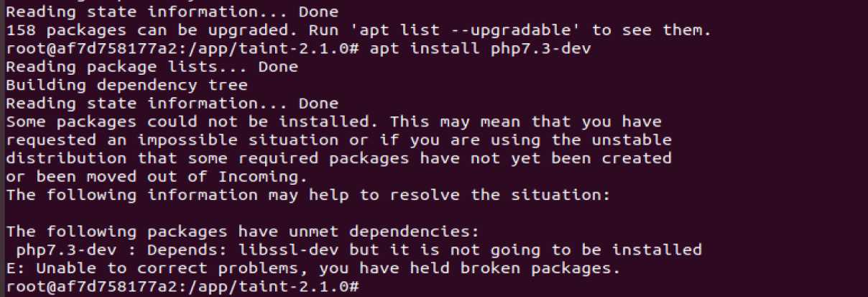Screen dimensions: 868x297
Task: Click the 'Building dependency tree' line
Action: (126, 85)
